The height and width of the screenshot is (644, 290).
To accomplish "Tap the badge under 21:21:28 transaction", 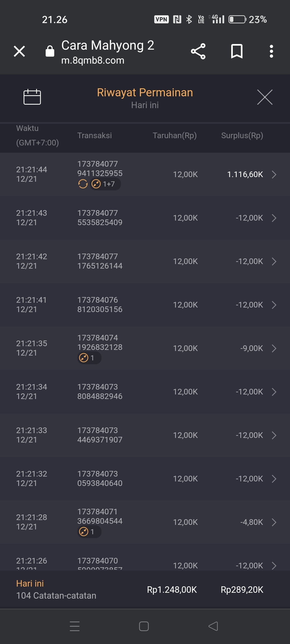I will coord(89,532).
